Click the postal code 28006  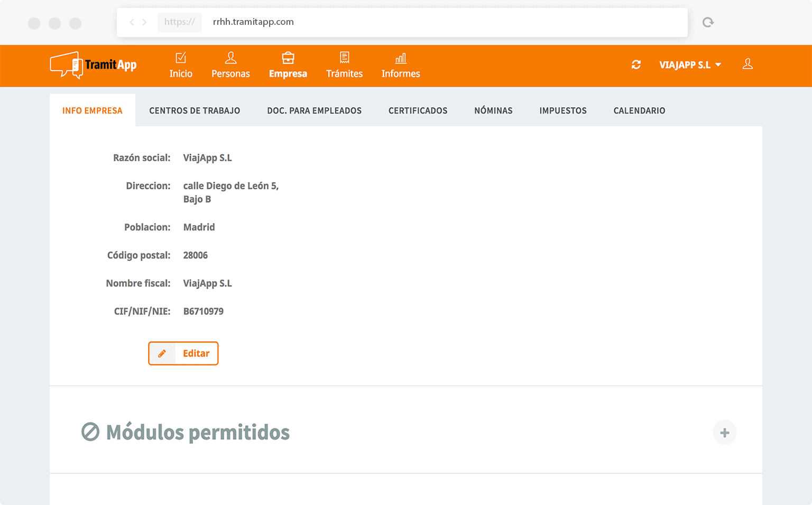[195, 255]
